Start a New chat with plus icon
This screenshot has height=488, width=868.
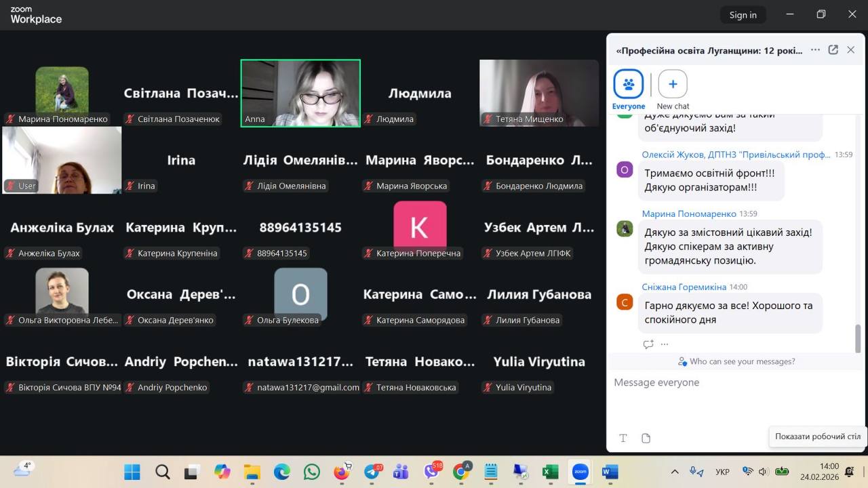tap(673, 85)
